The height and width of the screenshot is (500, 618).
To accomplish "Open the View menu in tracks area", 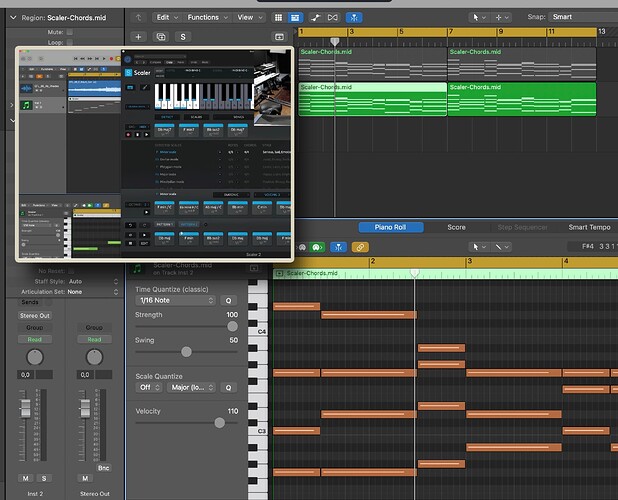I will [249, 17].
